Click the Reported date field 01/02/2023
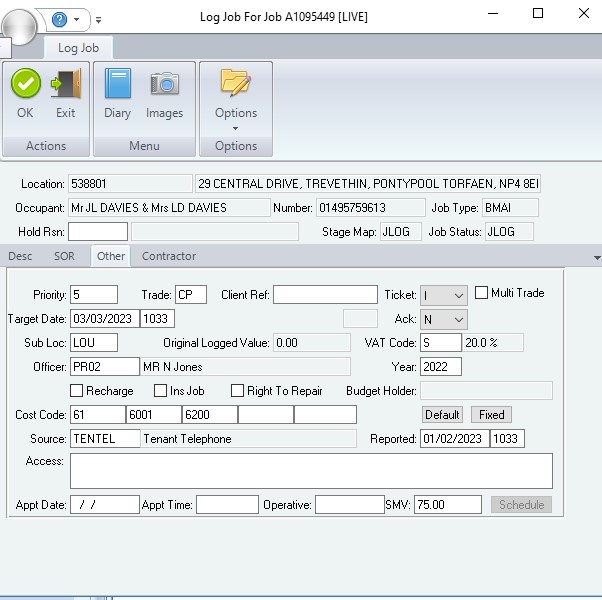Image resolution: width=602 pixels, height=600 pixels. (x=455, y=438)
